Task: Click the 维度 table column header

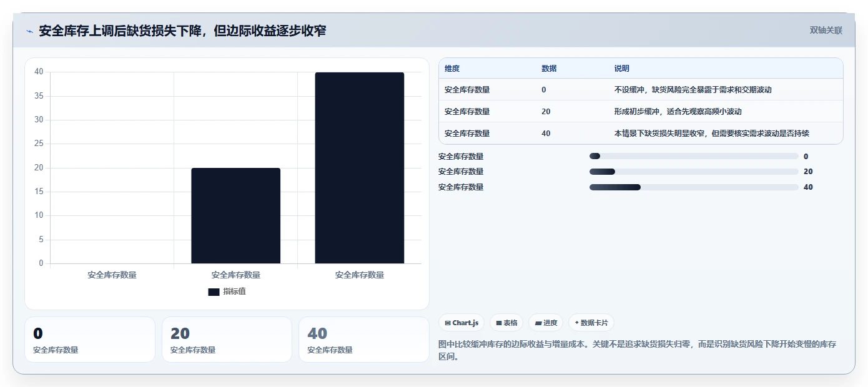Action: (x=452, y=69)
